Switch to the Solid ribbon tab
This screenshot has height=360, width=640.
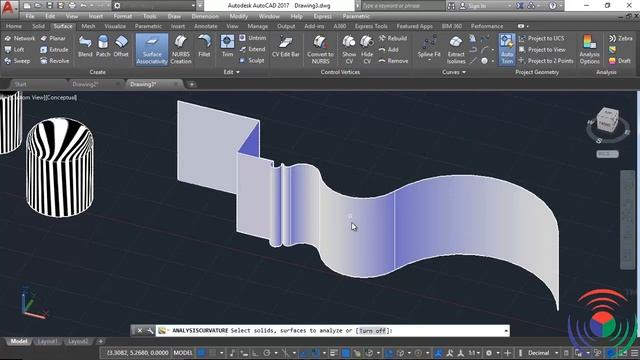click(x=38, y=26)
